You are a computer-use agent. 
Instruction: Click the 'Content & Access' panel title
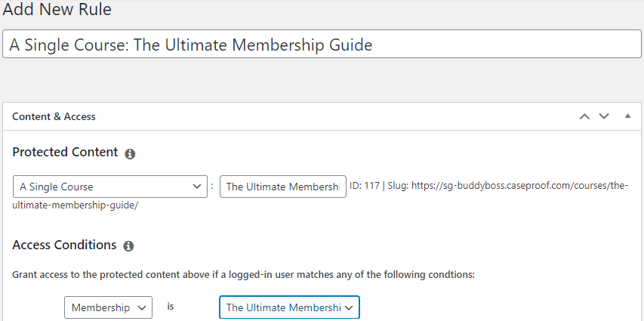54,116
